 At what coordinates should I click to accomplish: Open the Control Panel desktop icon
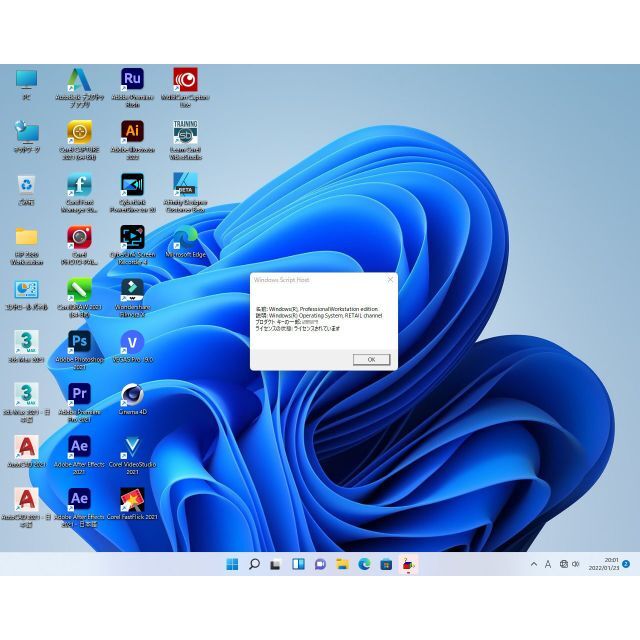[27, 295]
